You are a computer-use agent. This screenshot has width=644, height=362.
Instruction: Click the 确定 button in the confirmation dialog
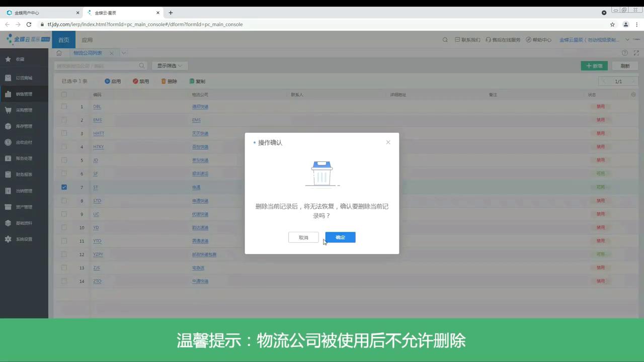(x=340, y=237)
